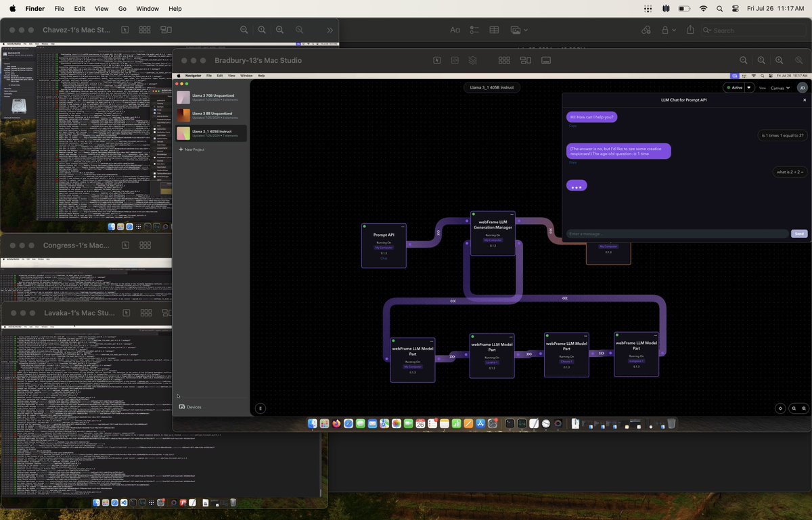Open the Active status dropdown arrow
This screenshot has width=812, height=520.
coord(749,88)
